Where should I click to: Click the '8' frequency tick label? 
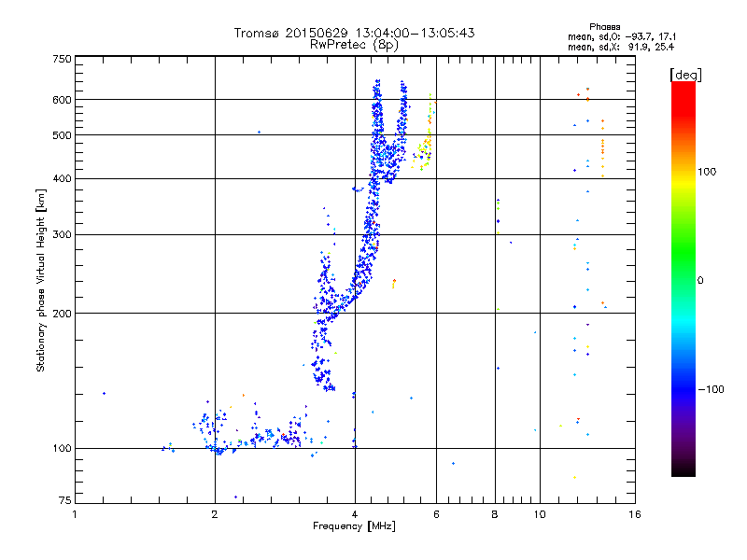495,514
